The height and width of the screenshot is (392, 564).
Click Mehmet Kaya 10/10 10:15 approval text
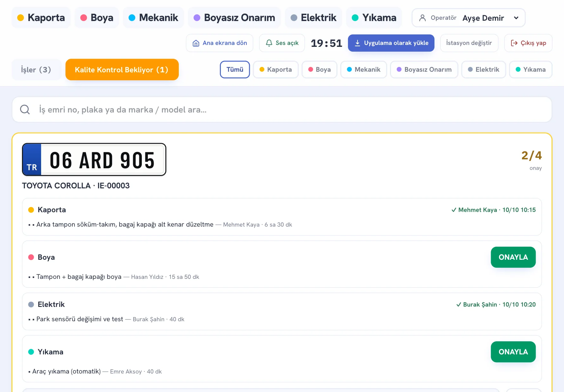click(x=494, y=210)
